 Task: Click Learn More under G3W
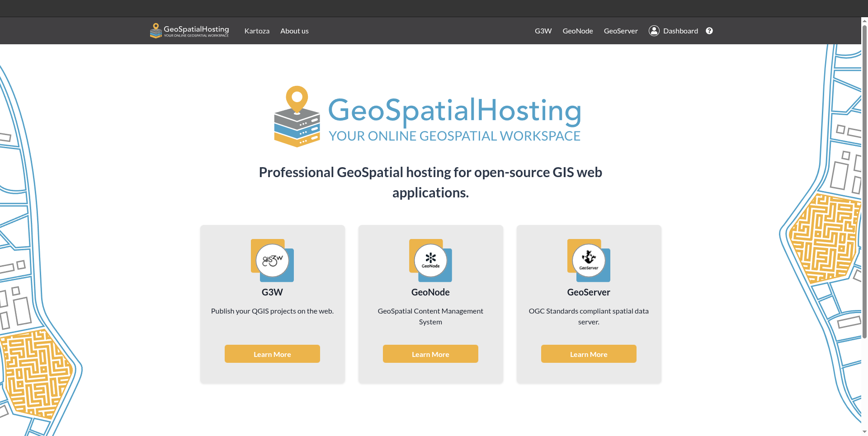[272, 354]
